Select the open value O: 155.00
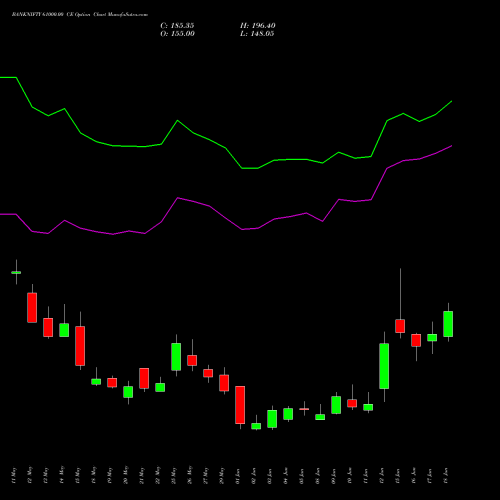Screen dimensions: 500x500 (x=177, y=34)
